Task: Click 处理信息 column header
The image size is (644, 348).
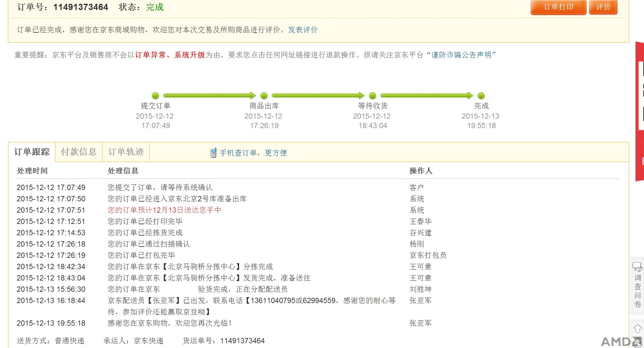Action: (123, 171)
